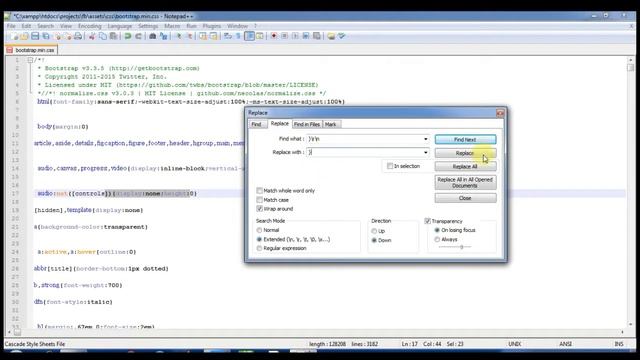The width and height of the screenshot is (640, 360).
Task: Toggle the Transparency checkbox
Action: click(x=428, y=221)
